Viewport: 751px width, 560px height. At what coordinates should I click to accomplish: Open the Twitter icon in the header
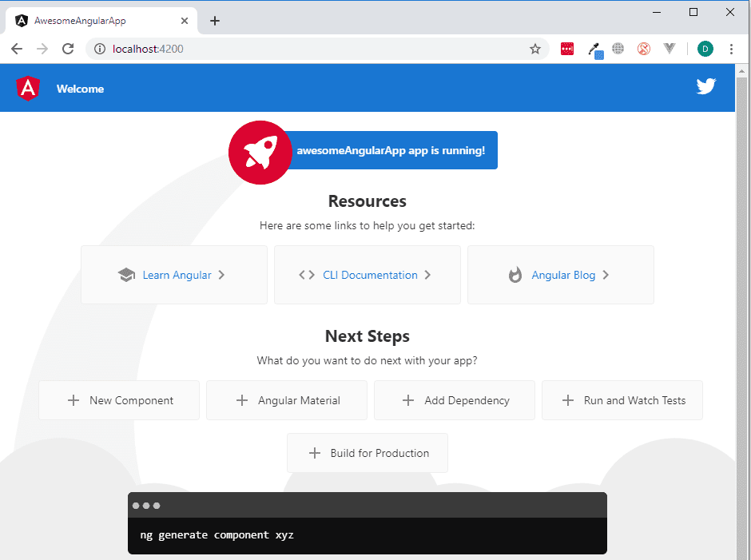point(706,85)
